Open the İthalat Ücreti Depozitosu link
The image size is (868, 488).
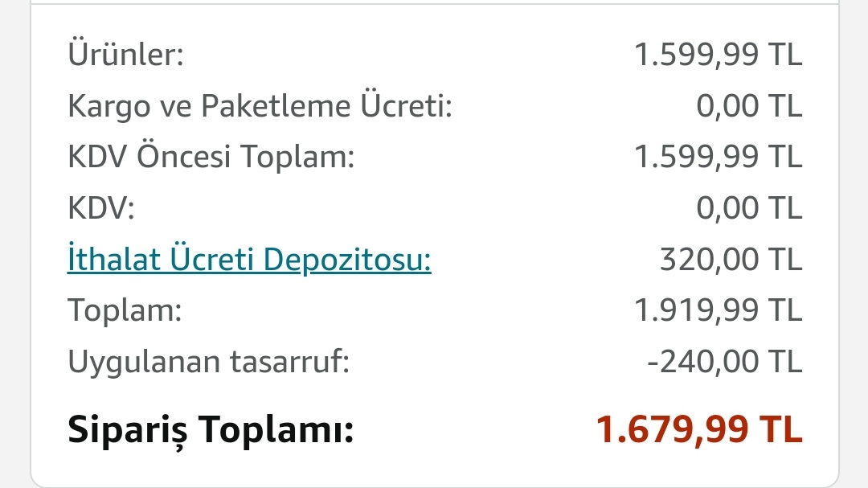pyautogui.click(x=249, y=259)
